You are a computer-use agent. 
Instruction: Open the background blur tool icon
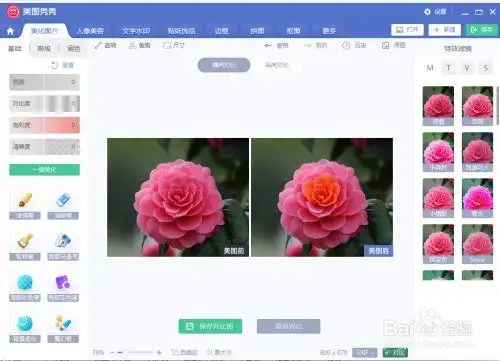(x=25, y=323)
